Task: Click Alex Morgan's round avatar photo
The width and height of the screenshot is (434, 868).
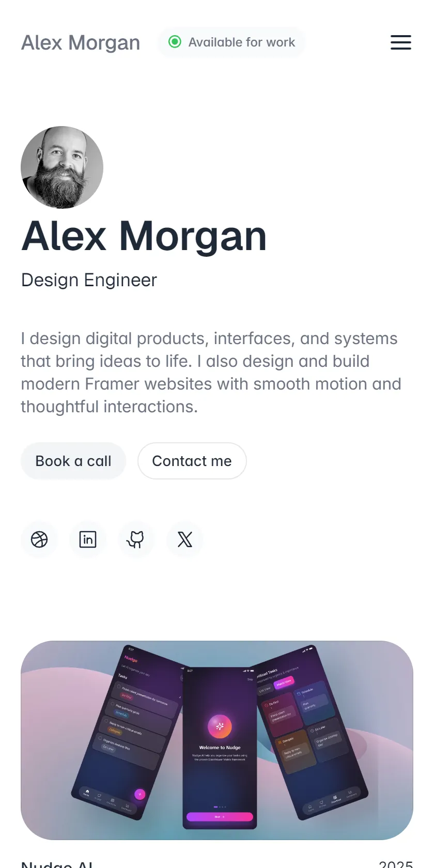Action: click(62, 167)
